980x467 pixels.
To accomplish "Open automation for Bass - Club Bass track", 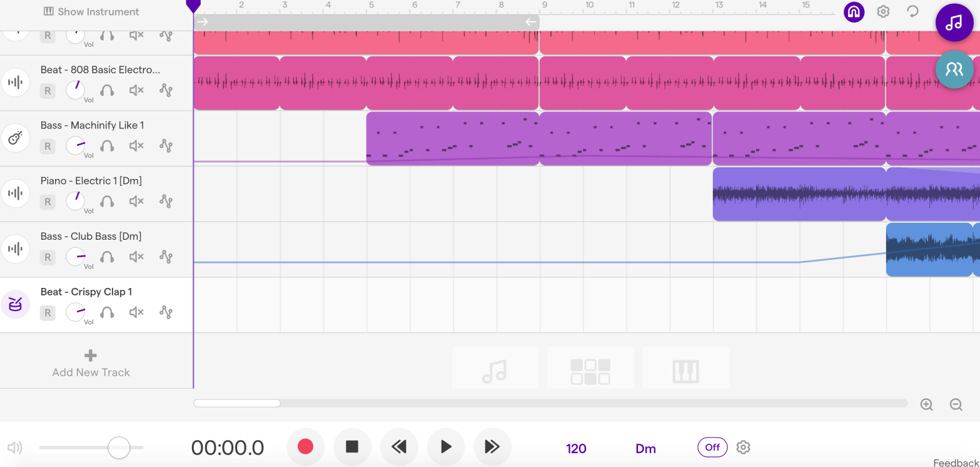I will point(166,257).
